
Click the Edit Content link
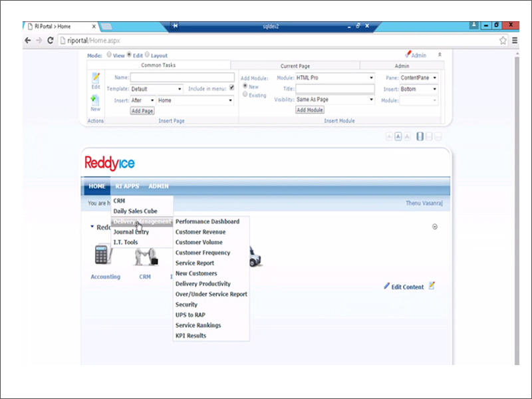(407, 287)
